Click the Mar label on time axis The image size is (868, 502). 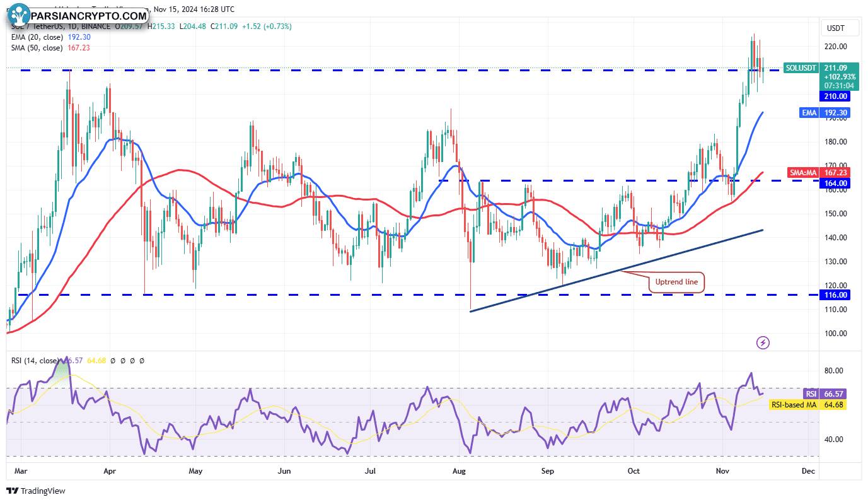point(21,471)
